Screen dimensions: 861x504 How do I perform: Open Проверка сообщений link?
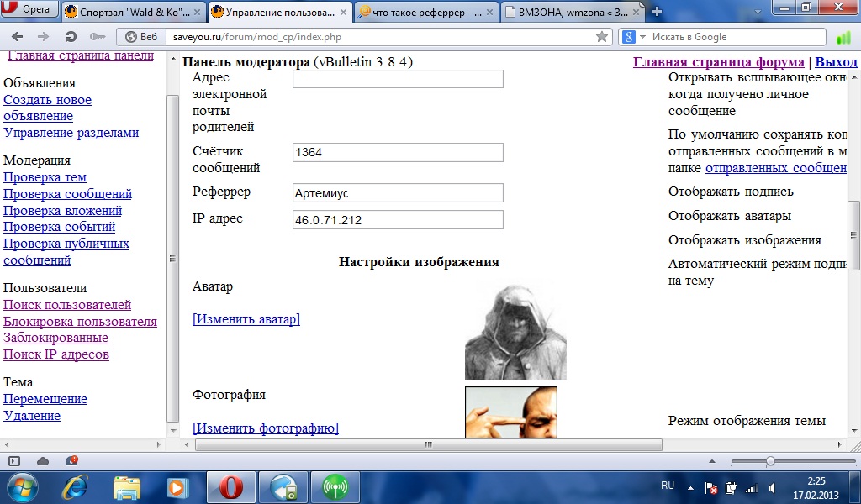pyautogui.click(x=67, y=193)
